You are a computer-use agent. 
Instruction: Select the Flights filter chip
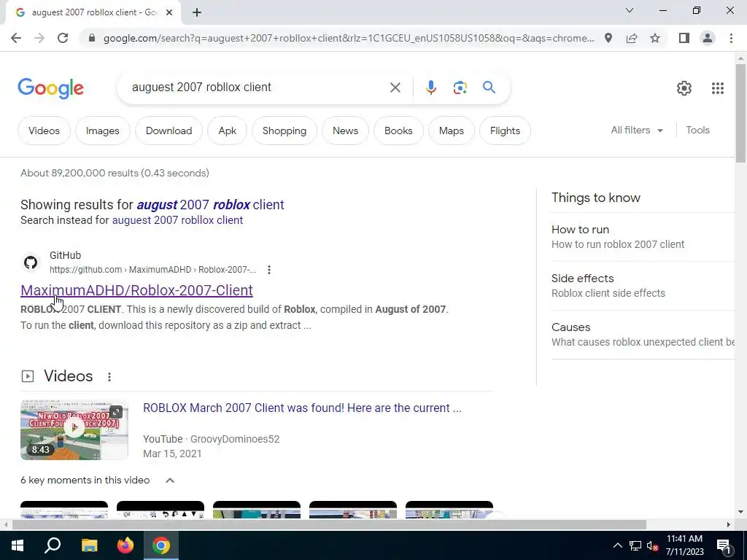[505, 131]
